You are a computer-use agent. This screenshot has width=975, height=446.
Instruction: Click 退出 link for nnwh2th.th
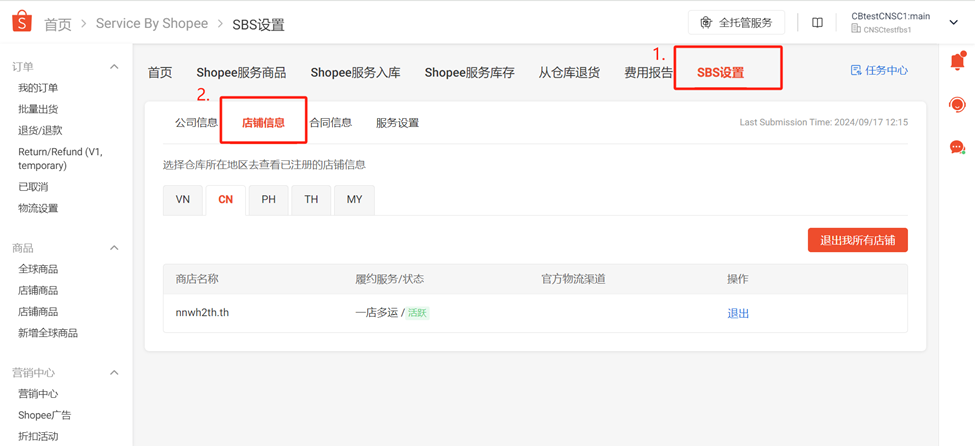pyautogui.click(x=738, y=313)
